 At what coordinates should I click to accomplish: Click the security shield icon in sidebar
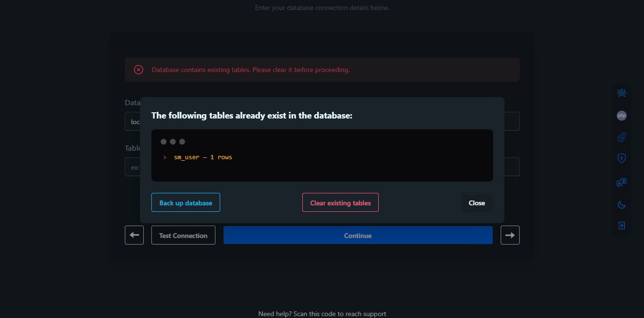coord(621,158)
